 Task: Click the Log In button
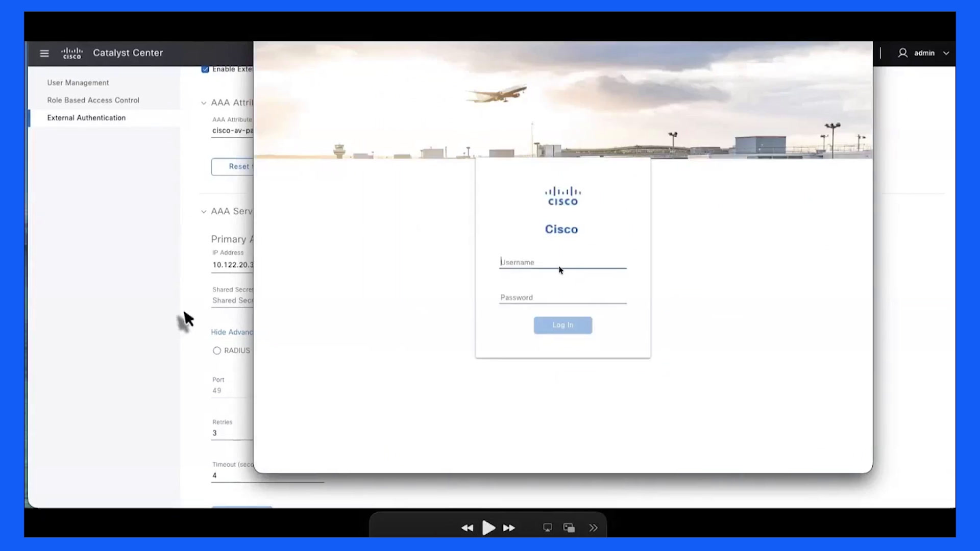[x=563, y=325]
